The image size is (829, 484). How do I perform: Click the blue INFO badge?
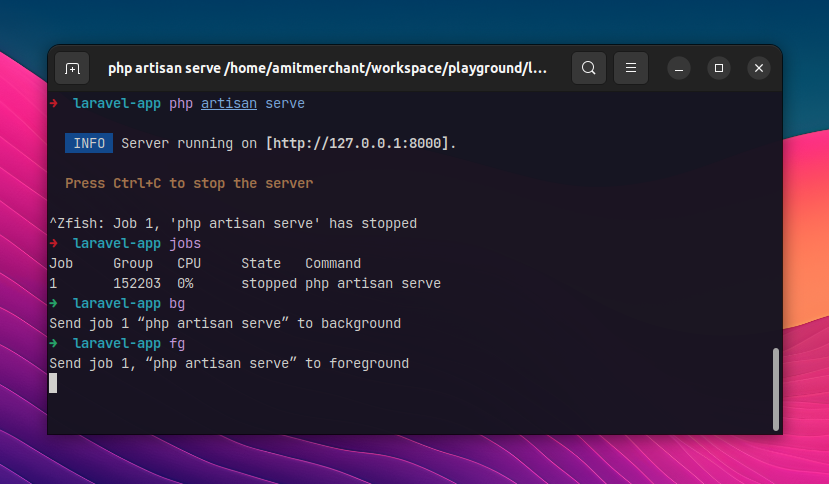(x=89, y=143)
